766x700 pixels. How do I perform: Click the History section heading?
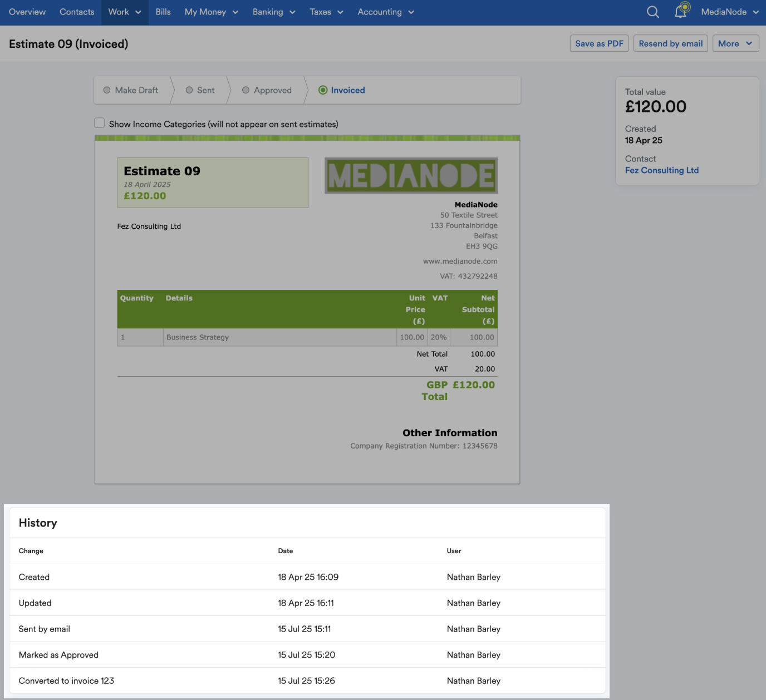(38, 522)
